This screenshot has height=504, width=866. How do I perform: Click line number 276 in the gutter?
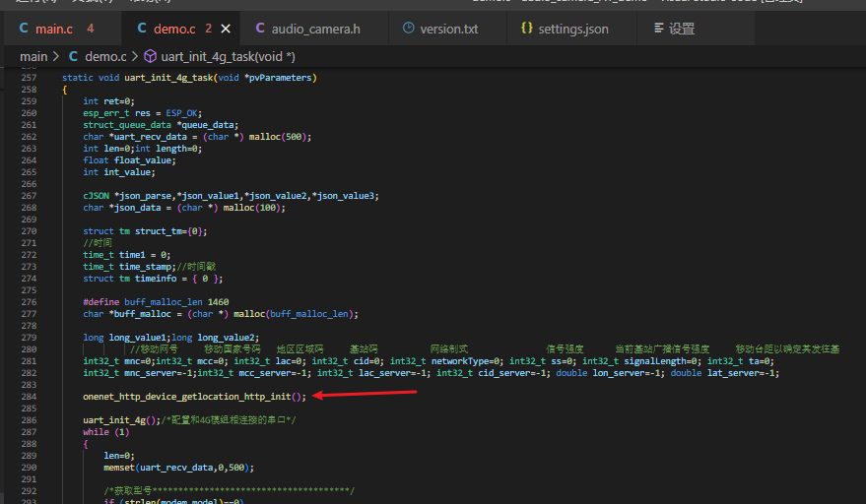(x=29, y=302)
